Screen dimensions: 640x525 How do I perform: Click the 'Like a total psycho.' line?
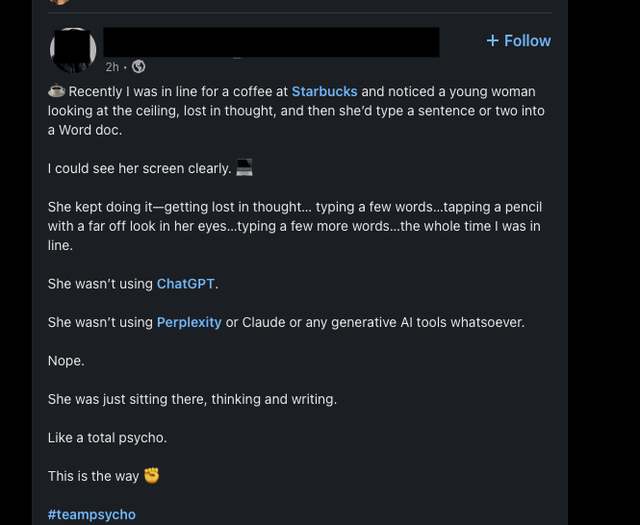point(107,438)
